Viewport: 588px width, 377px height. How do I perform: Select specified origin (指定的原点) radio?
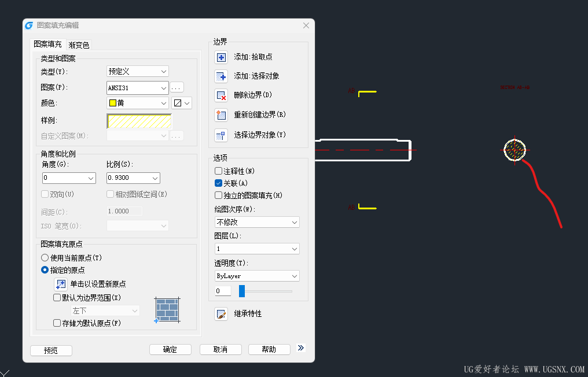click(45, 270)
